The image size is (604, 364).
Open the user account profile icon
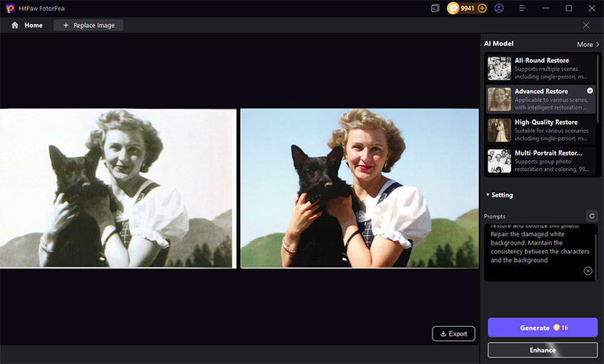pos(499,8)
